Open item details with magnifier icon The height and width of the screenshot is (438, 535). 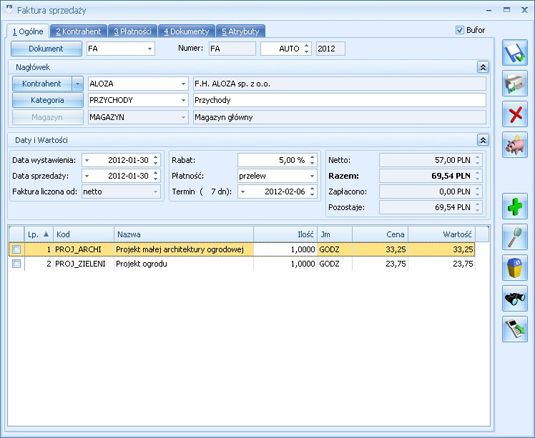515,237
